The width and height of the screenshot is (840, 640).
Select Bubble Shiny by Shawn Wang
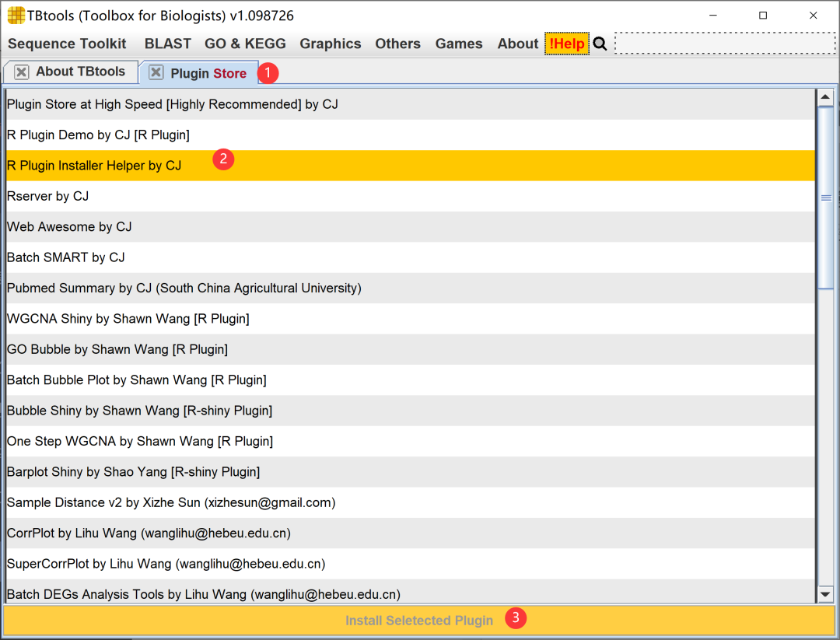point(411,411)
